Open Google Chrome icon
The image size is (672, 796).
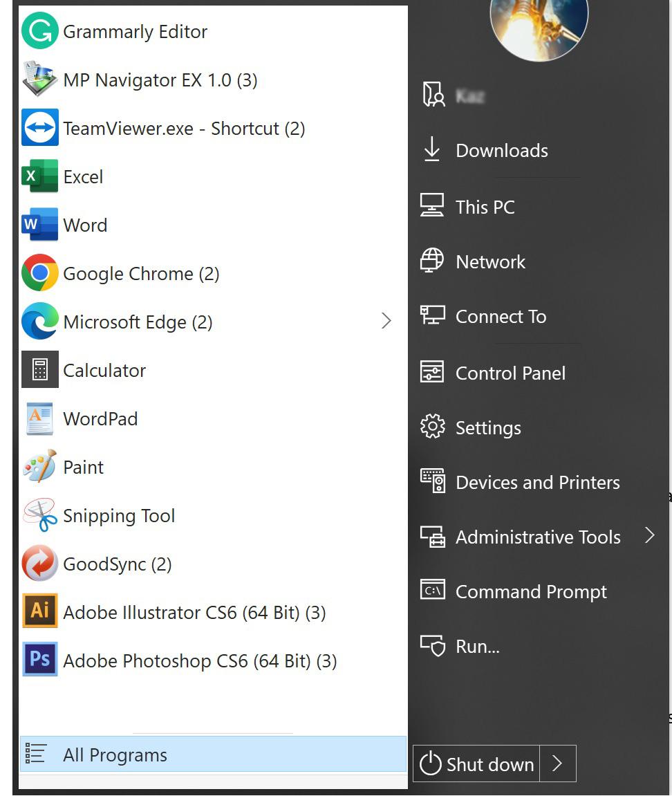pos(40,272)
